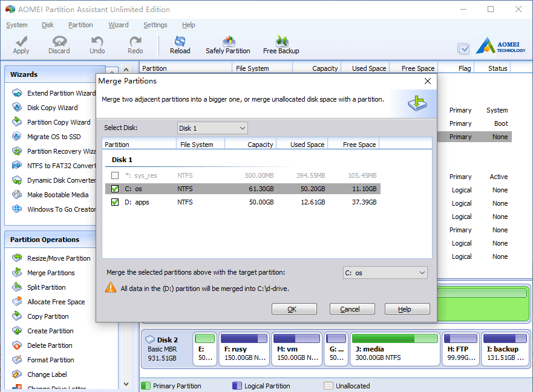Uncheck the D: apps partition checkbox
The width and height of the screenshot is (533, 392).
[115, 202]
